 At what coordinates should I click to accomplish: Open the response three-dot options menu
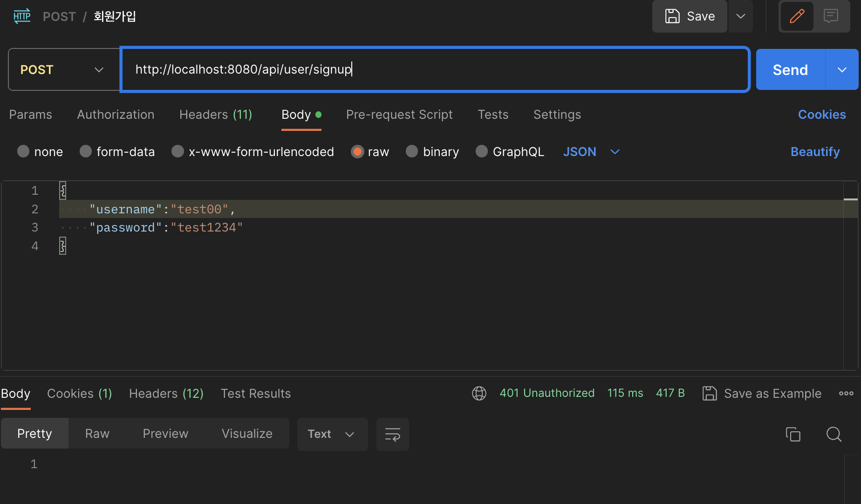846,394
